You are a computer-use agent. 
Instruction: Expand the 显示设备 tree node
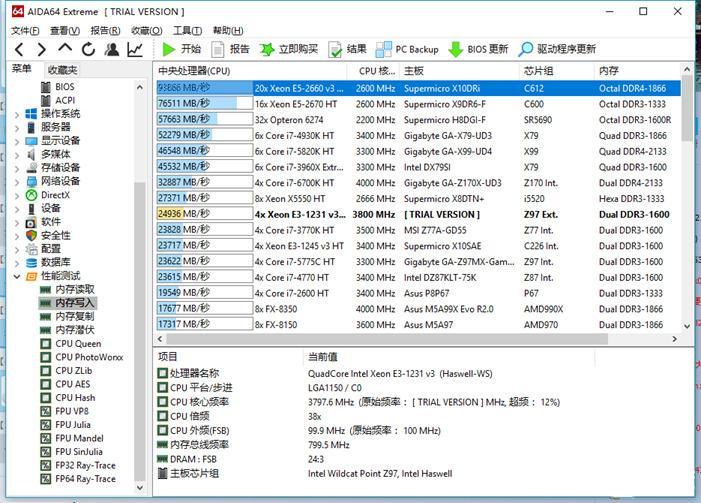[x=17, y=141]
